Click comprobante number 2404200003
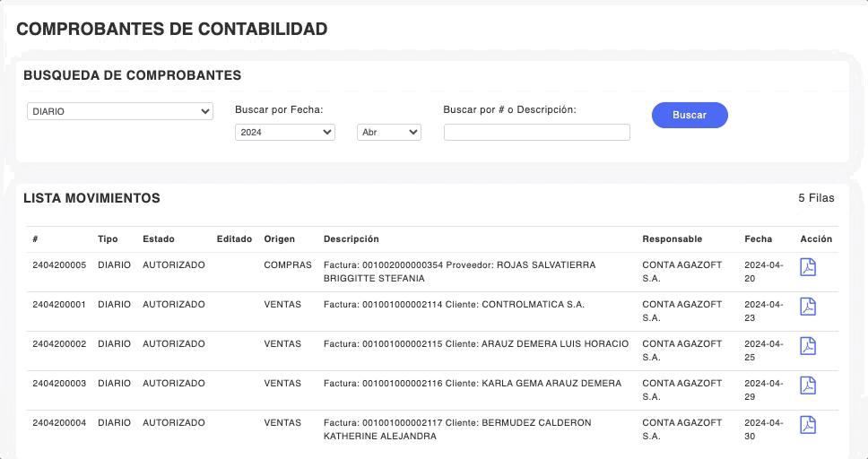Screen dimensions: 868x459 (59, 384)
